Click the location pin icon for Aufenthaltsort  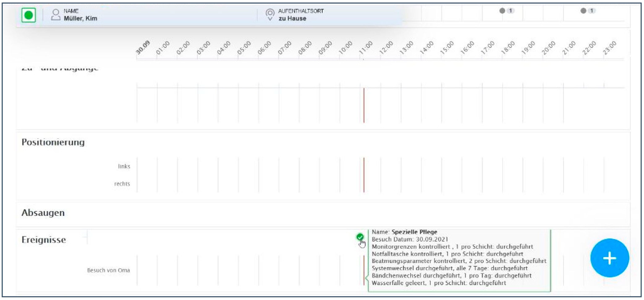[x=270, y=14]
